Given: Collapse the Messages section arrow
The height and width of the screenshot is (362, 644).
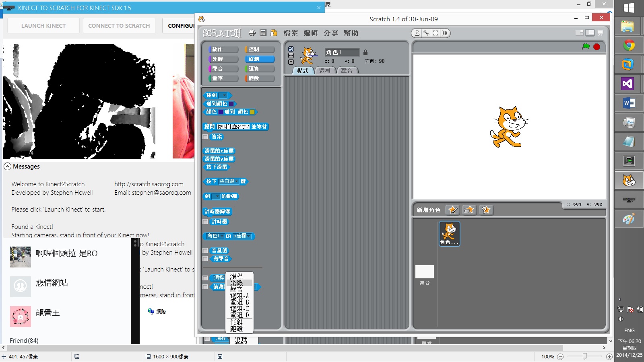Looking at the screenshot, I should tap(8, 167).
